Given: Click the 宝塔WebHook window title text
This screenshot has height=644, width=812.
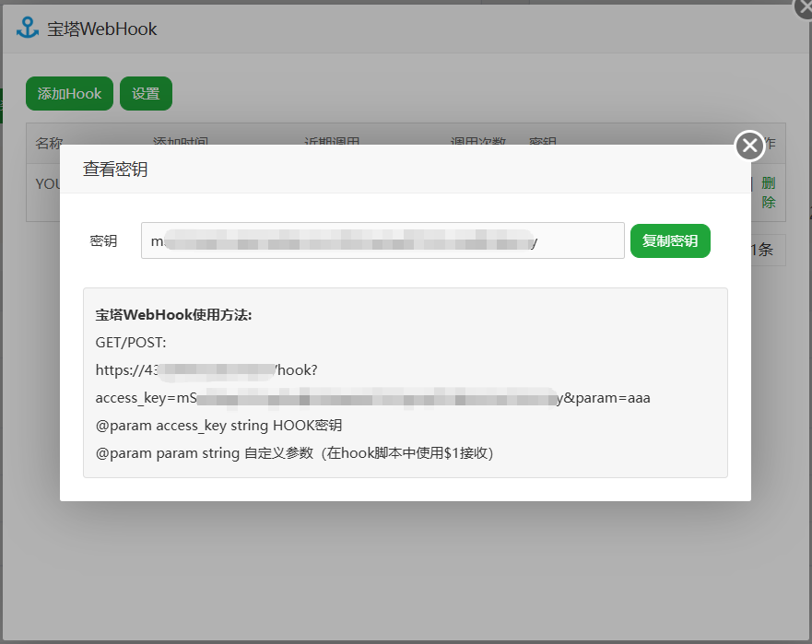Looking at the screenshot, I should pos(102,29).
